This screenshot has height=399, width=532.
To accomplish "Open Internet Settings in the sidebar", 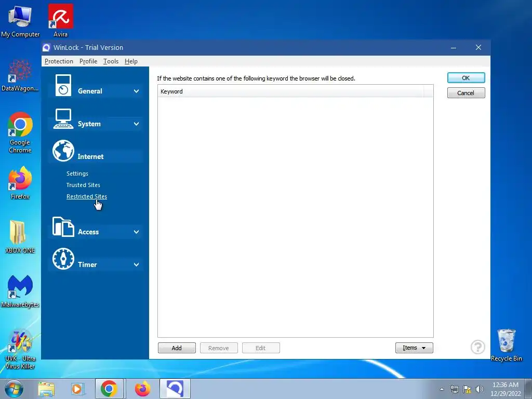I will (x=77, y=174).
